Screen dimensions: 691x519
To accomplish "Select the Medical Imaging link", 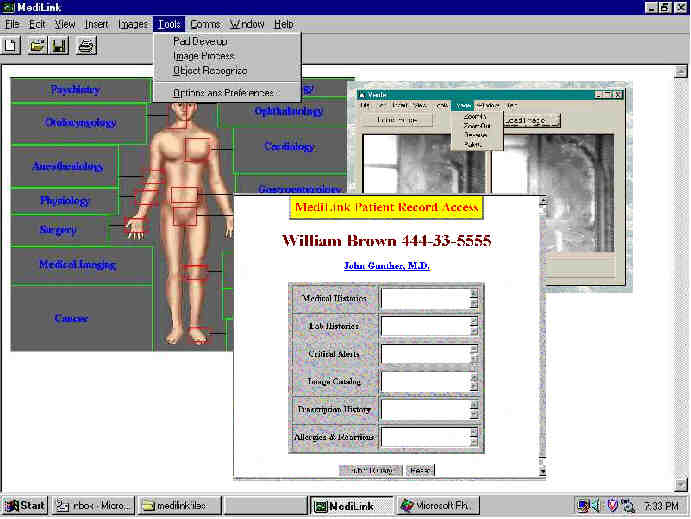I will pos(77,265).
